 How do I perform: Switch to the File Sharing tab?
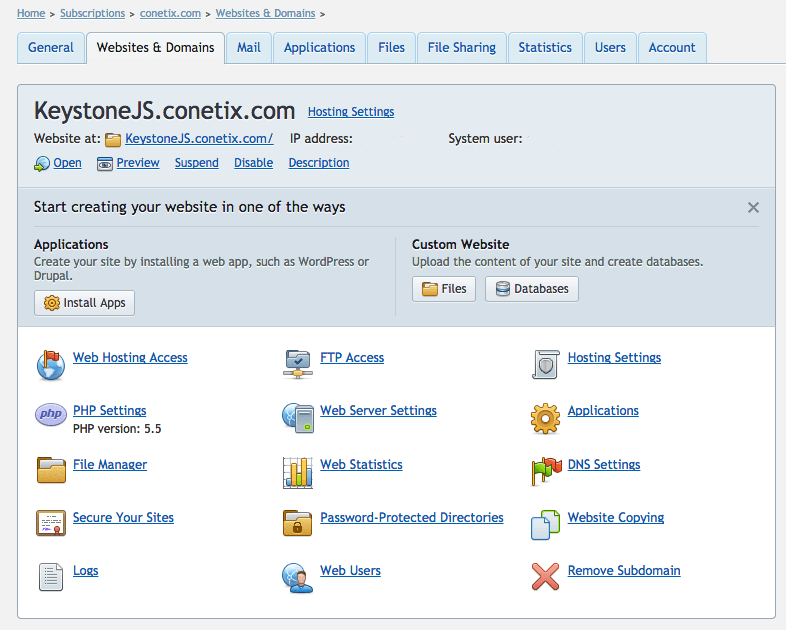click(x=462, y=48)
